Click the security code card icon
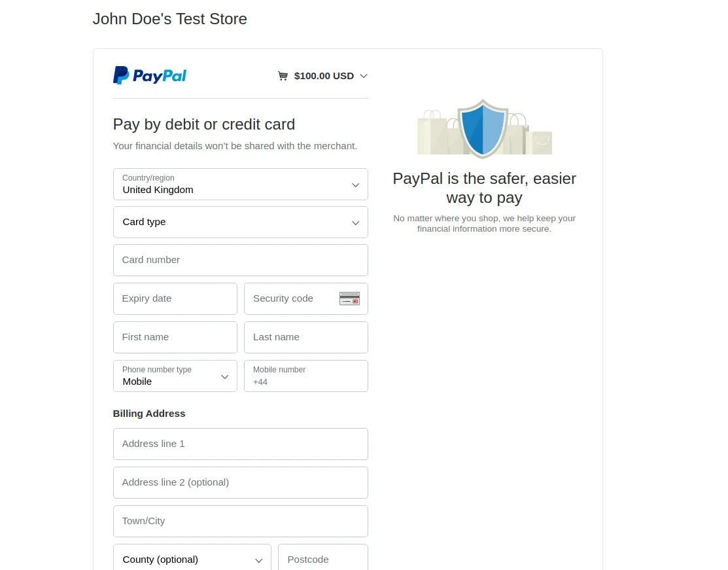 pyautogui.click(x=349, y=298)
